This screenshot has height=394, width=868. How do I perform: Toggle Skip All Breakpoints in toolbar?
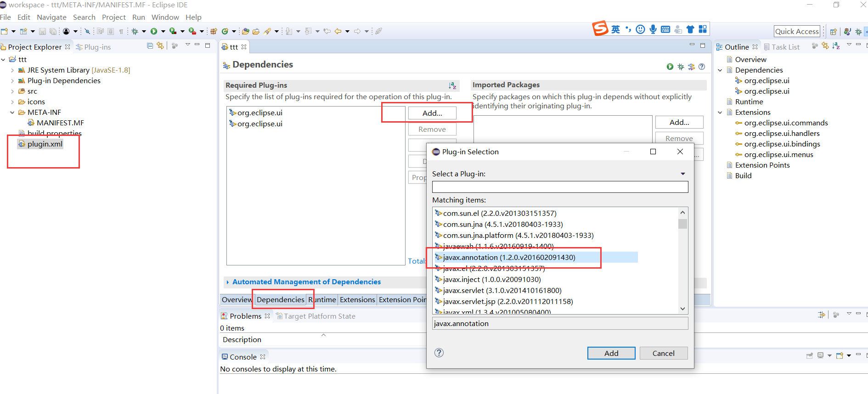87,31
